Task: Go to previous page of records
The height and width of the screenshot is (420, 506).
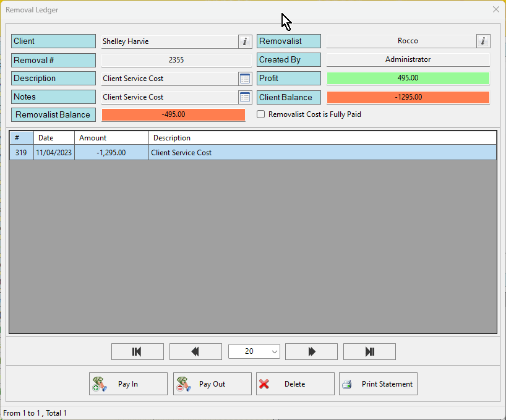Action: coord(195,351)
